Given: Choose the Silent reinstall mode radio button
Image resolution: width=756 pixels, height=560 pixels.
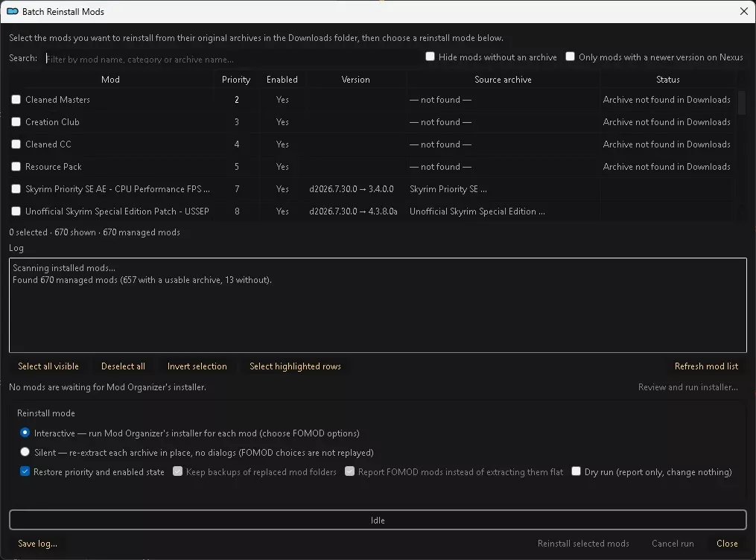Looking at the screenshot, I should tap(25, 452).
